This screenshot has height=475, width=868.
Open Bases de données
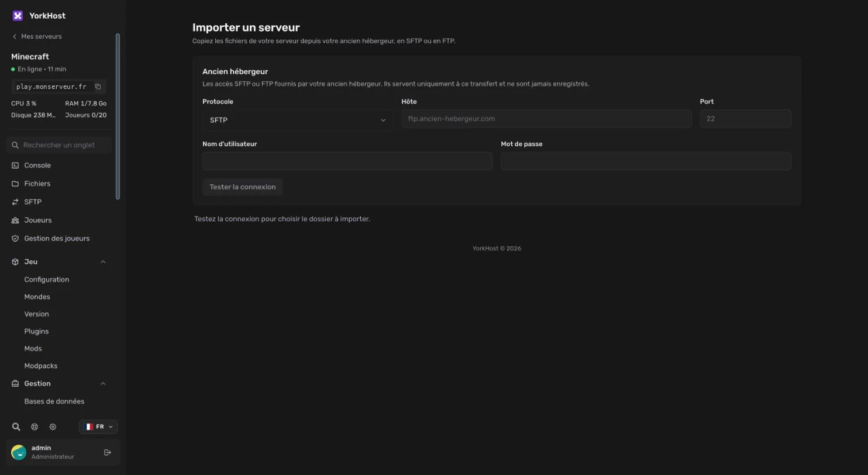[54, 401]
